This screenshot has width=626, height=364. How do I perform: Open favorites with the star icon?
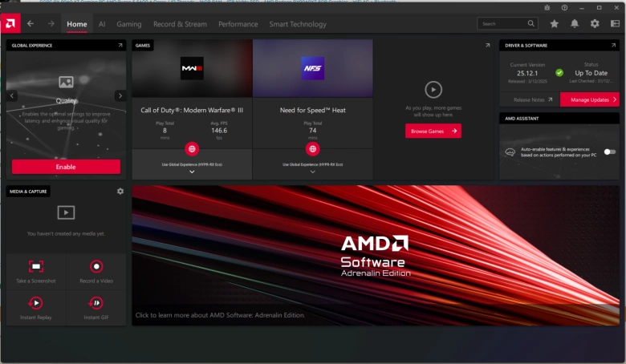point(554,24)
